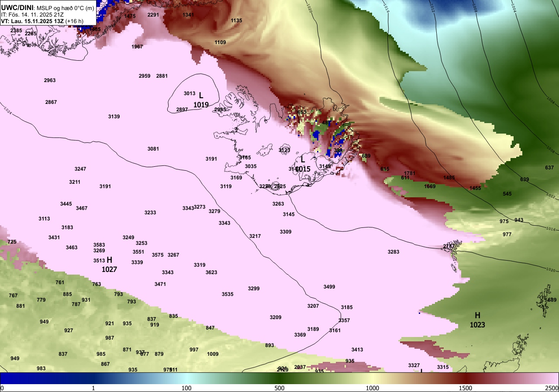Click the freezing level value 927
The width and height of the screenshot is (559, 392).
pos(69,330)
